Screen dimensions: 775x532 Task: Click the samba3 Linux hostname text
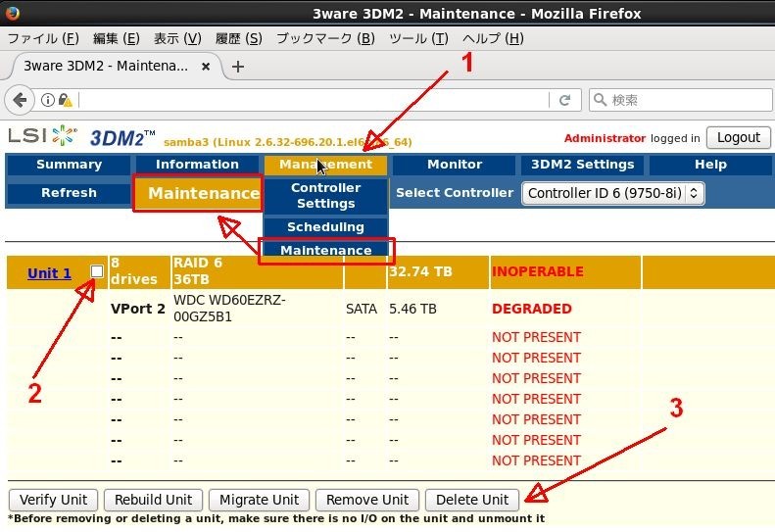[x=288, y=142]
